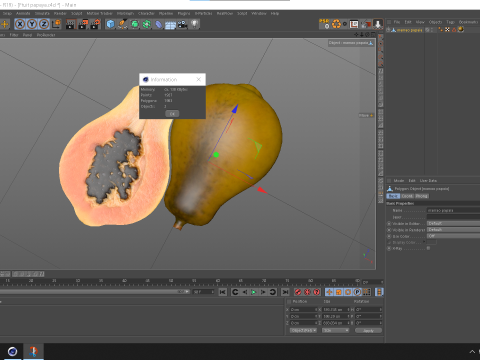Go to the end of animation
Image resolution: width=480 pixels, height=360 pixels.
285,292
